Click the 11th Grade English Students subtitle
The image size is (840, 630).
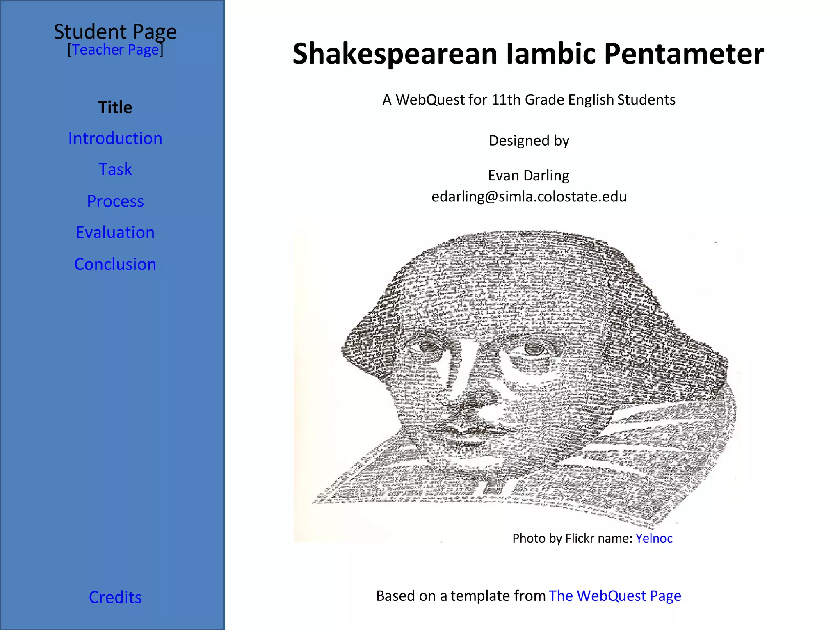click(529, 100)
